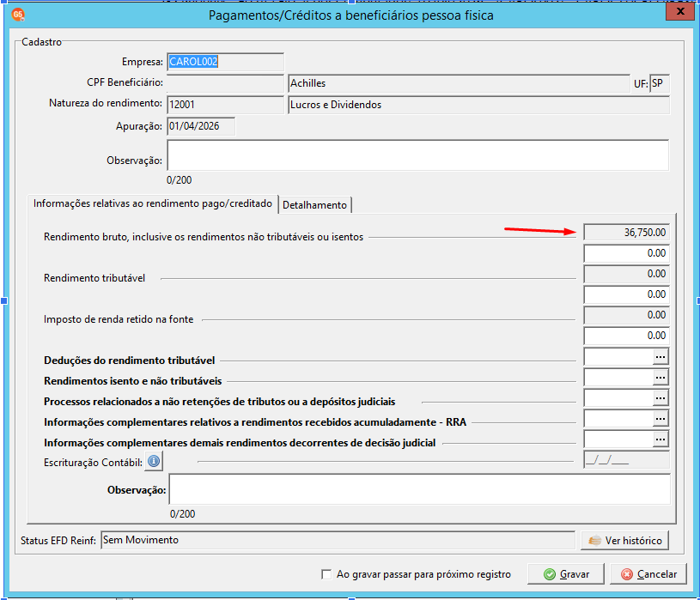
Task: Click the editable field below Rendimento bruto value
Action: coord(626,253)
